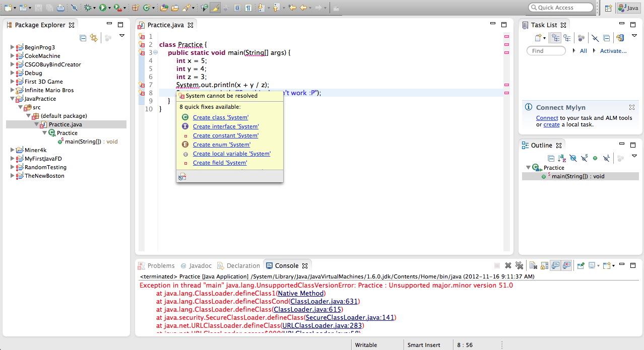Run the program with green Run button
The image size is (644, 350).
(x=103, y=8)
